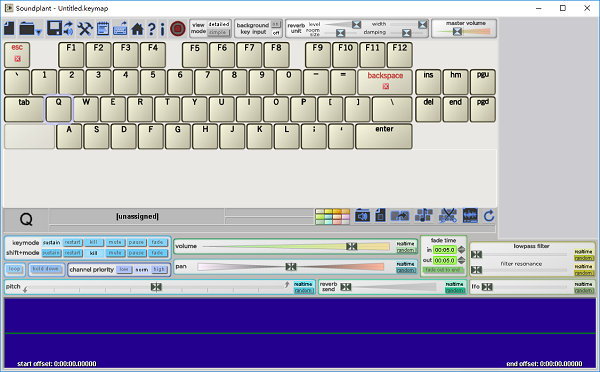Viewport: 600px width, 372px height.
Task: Open the keymap folder icon
Action: tap(27, 29)
